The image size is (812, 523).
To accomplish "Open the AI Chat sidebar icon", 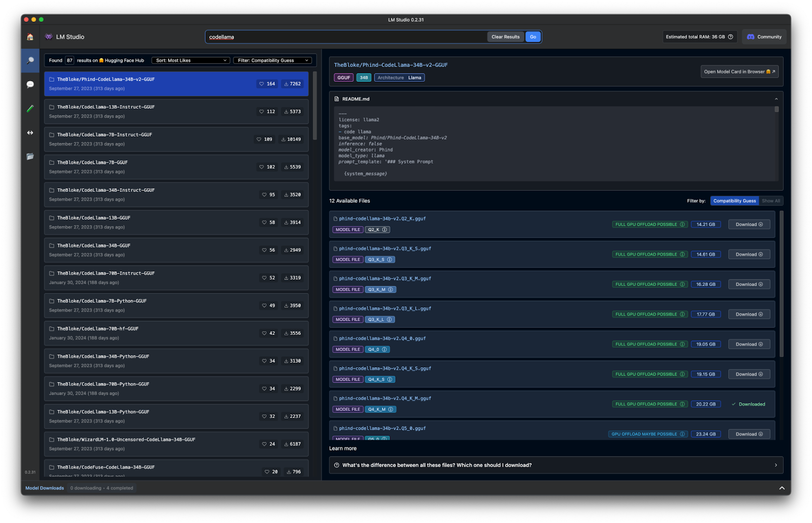I will click(x=30, y=84).
